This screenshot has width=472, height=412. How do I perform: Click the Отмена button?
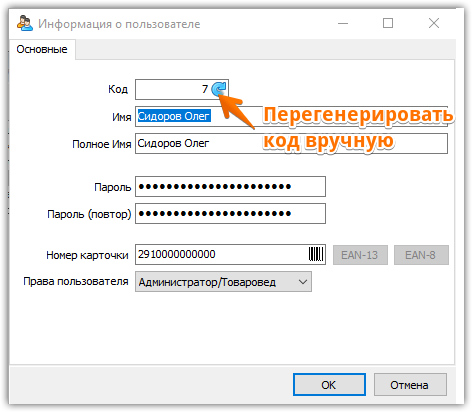click(410, 385)
